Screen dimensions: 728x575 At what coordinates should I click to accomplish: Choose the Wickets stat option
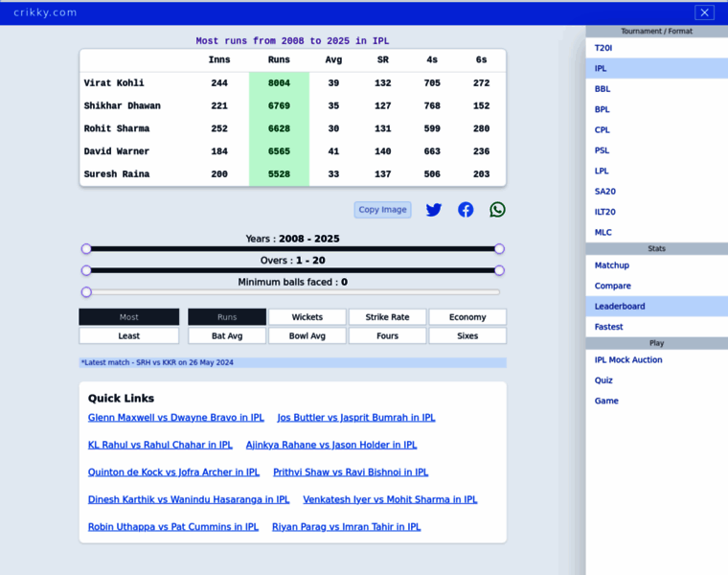point(307,317)
